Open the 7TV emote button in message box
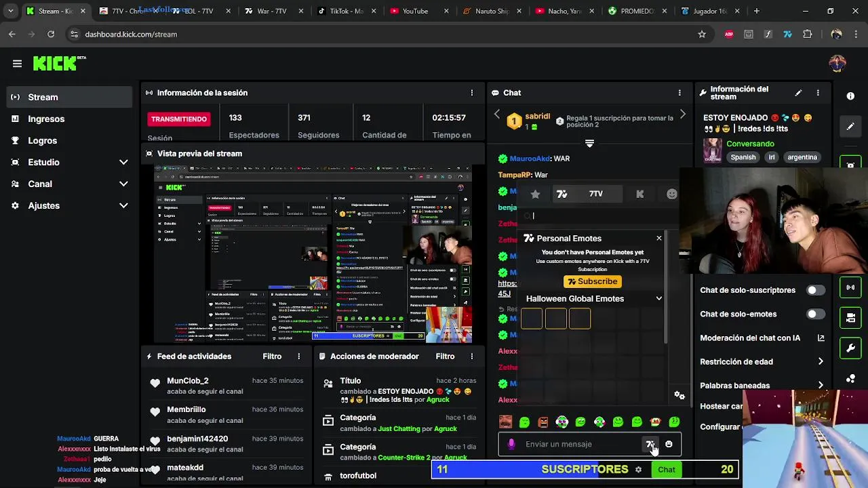 click(650, 444)
